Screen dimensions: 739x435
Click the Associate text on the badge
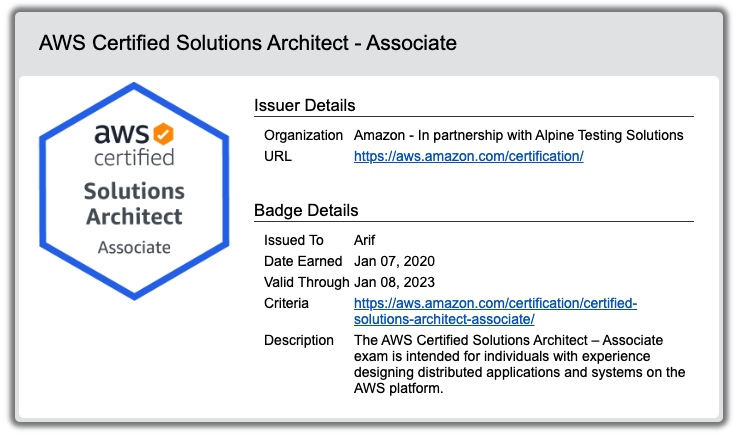tap(134, 247)
